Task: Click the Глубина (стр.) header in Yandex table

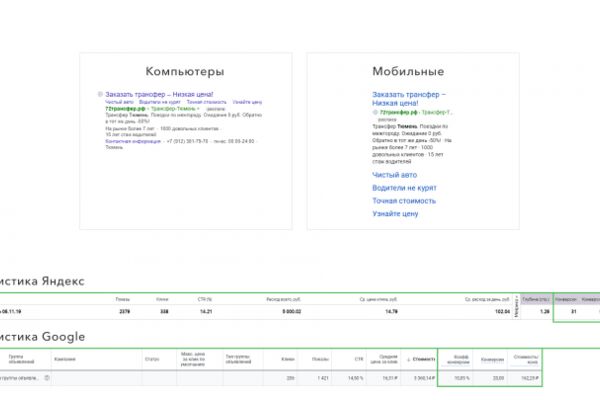Action: point(536,299)
